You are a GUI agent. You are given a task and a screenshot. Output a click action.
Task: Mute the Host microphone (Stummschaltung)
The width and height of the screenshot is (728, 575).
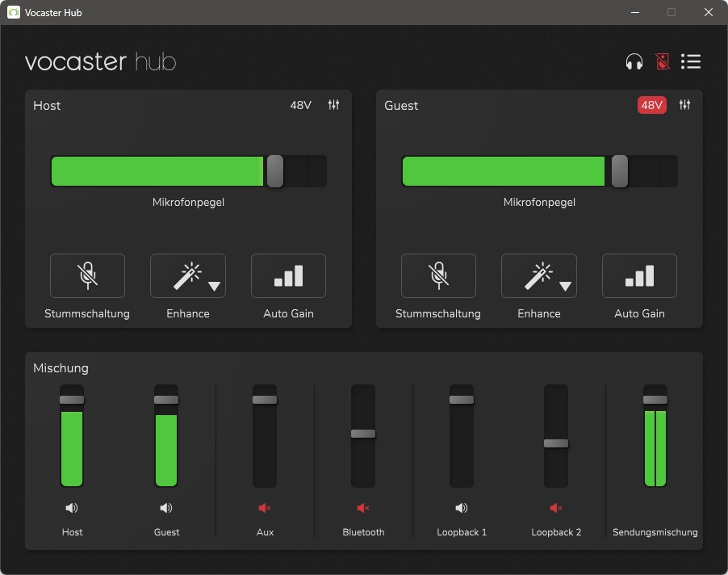[87, 275]
